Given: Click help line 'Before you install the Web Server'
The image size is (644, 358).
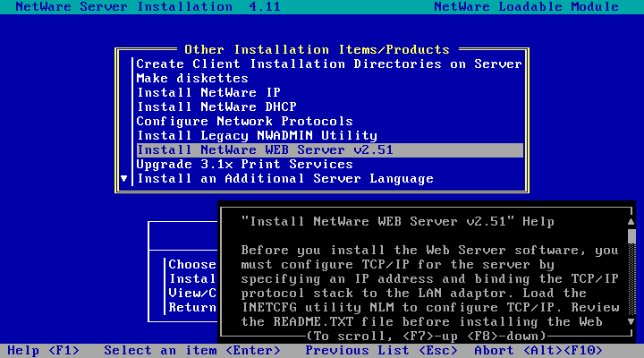Looking at the screenshot, I should tap(430, 251).
